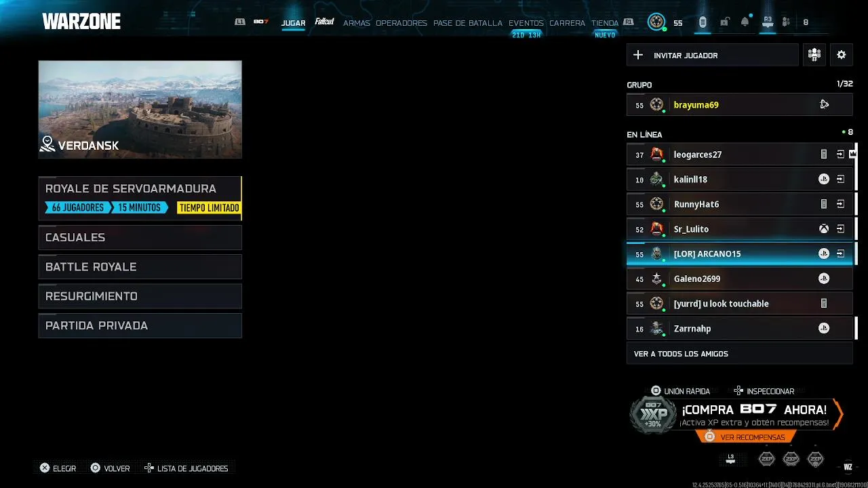
Task: Click the second 2XP token icon
Action: [791, 459]
